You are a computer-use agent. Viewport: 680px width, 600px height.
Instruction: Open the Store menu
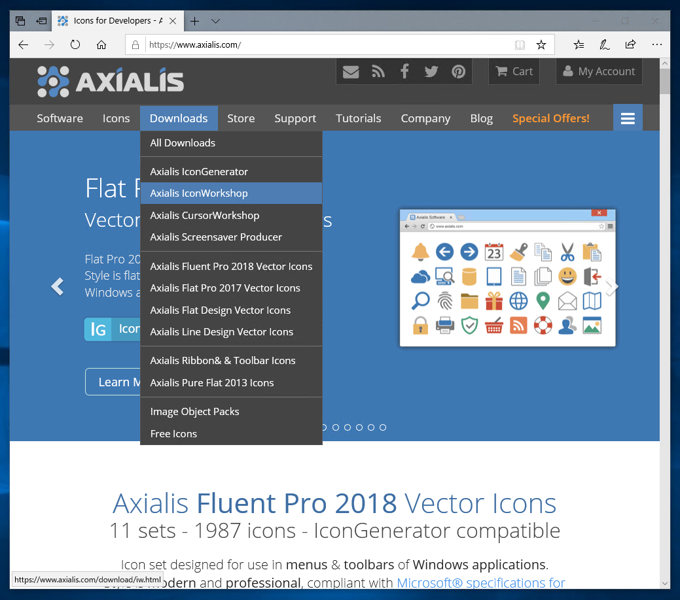click(241, 118)
